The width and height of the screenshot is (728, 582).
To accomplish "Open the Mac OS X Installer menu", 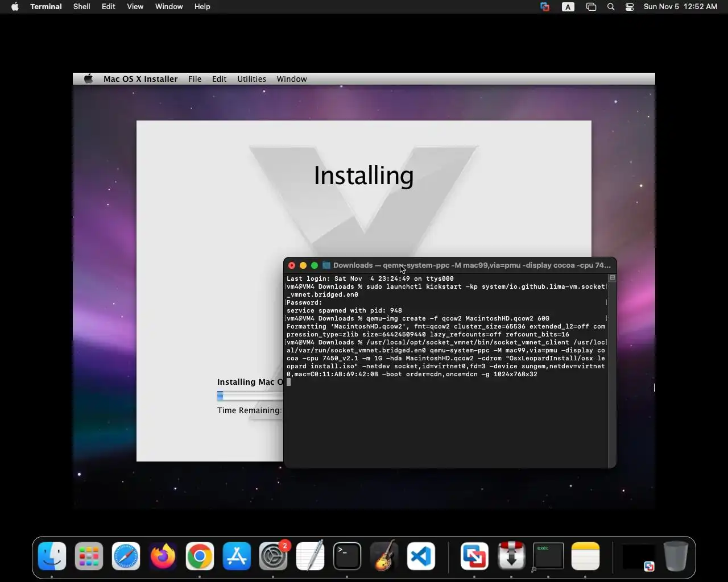I will click(x=140, y=79).
